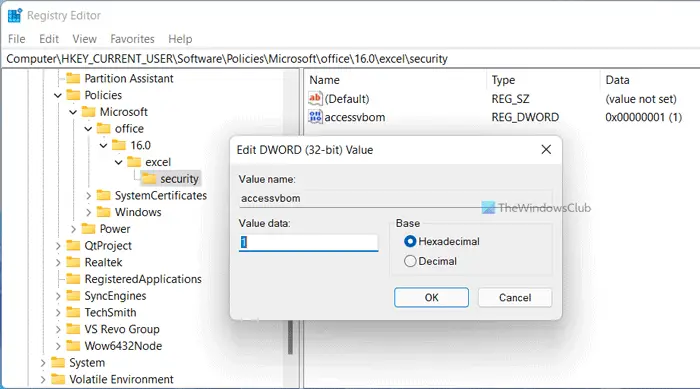Open the Favorites menu
700x389 pixels.
pyautogui.click(x=132, y=39)
